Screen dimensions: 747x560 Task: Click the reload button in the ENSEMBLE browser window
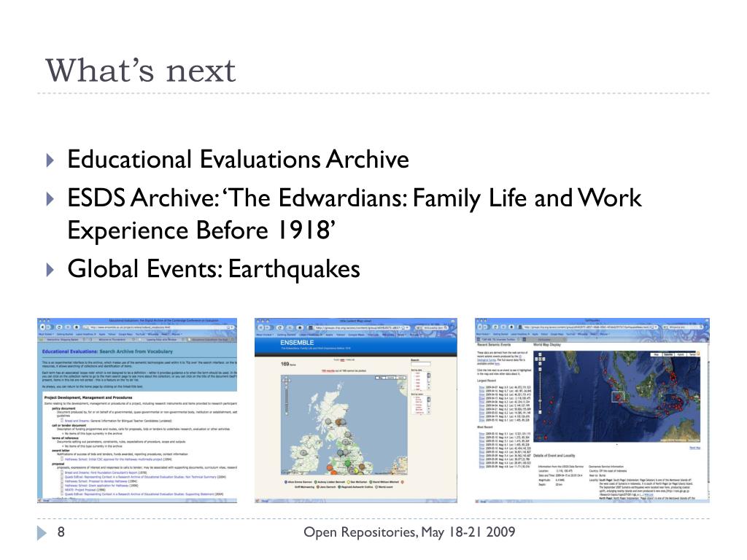[279, 327]
